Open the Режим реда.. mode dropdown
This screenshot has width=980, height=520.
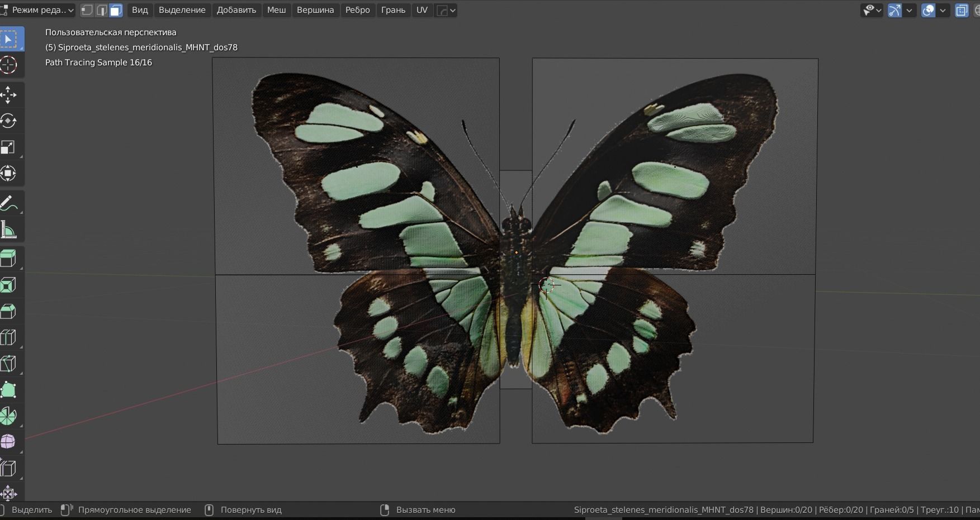coord(38,10)
